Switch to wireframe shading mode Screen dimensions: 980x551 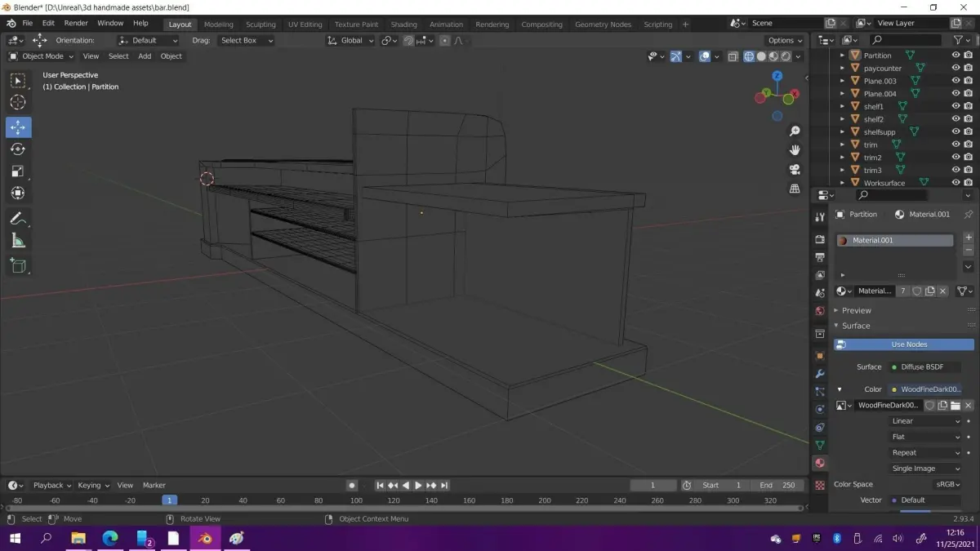point(749,56)
